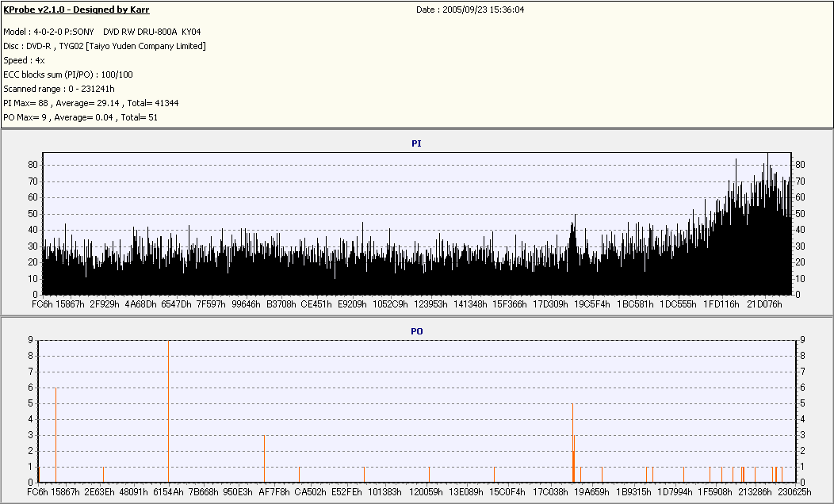Screen dimensions: 834x504
Task: Click the Scanned range value line
Action: [59, 89]
